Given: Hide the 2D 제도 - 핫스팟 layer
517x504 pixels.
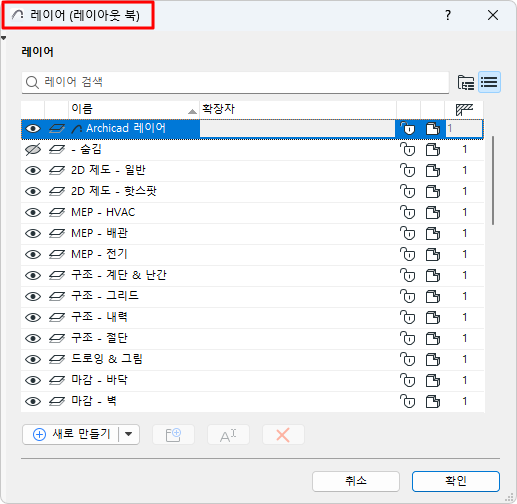Looking at the screenshot, I should coord(33,192).
